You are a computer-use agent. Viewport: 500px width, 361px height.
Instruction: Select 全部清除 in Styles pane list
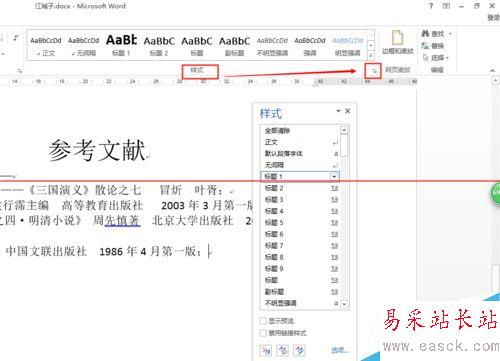300,131
